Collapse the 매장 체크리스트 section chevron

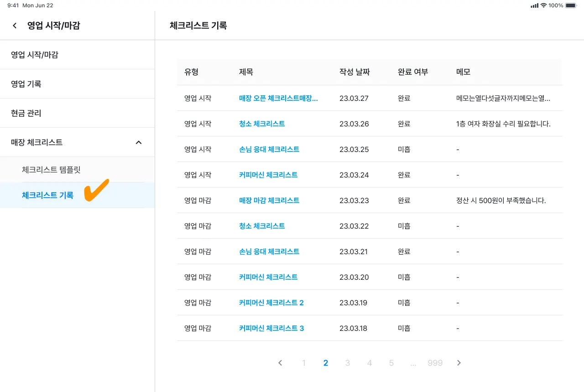click(139, 142)
